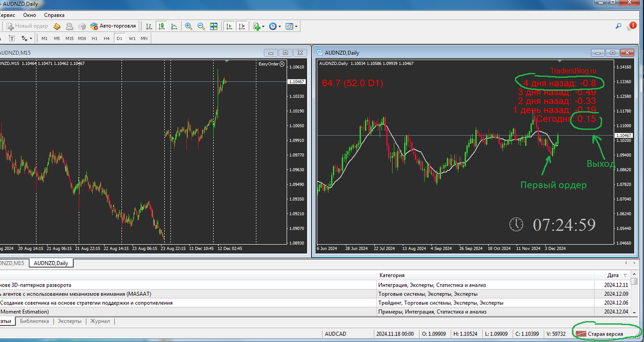This screenshot has width=644, height=342.
Task: Zoom out of the chart
Action: [x=201, y=26]
